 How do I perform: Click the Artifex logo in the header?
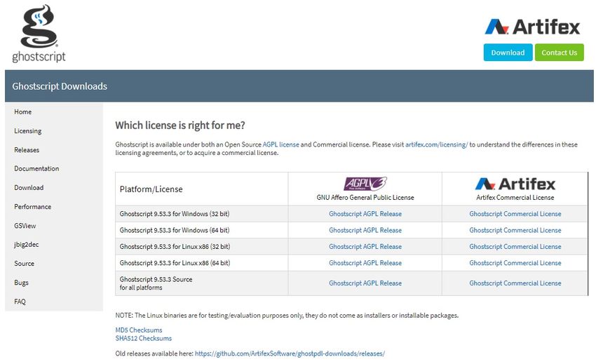click(x=533, y=27)
